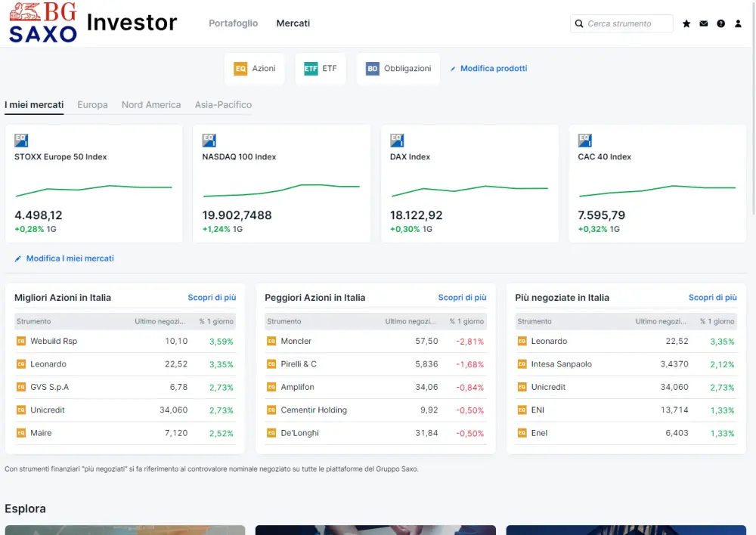Click EQ icon beside ENI

pyautogui.click(x=522, y=410)
